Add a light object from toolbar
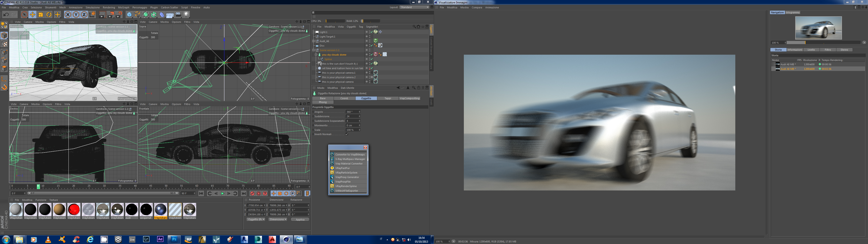The image size is (868, 244). click(x=186, y=14)
